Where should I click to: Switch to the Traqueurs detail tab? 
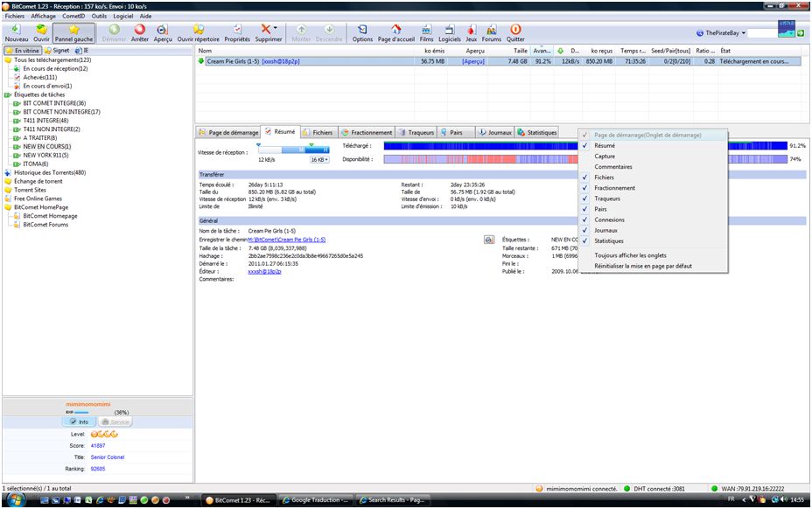(416, 133)
